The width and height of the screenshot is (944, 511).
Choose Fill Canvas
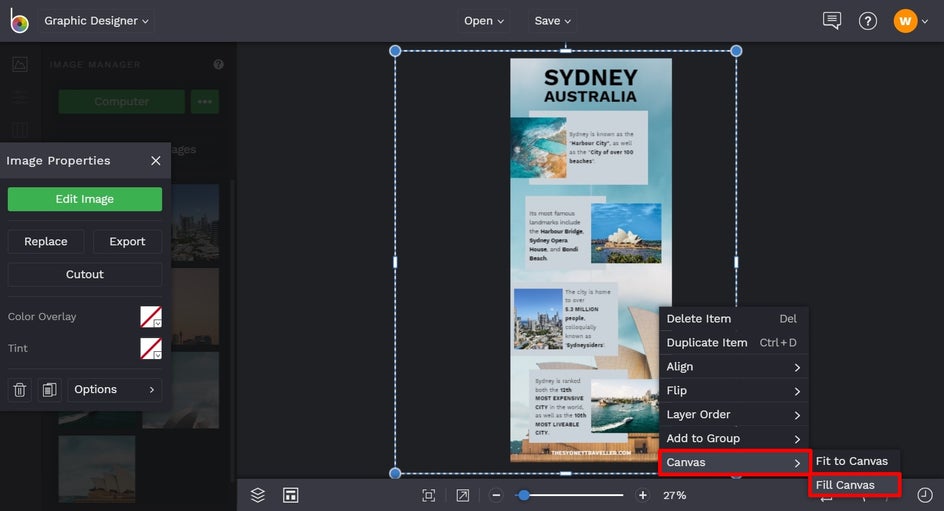[x=855, y=485]
